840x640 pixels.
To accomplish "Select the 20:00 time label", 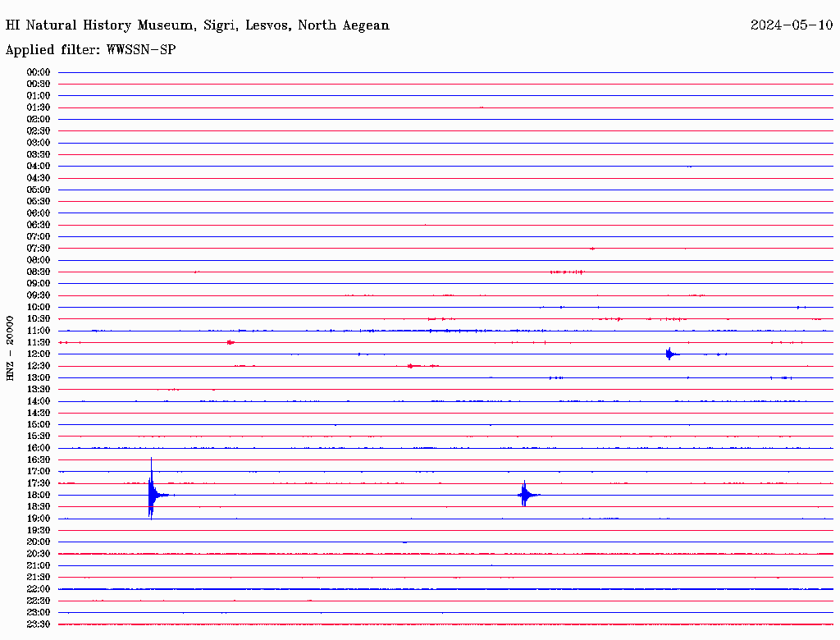I will click(x=39, y=542).
